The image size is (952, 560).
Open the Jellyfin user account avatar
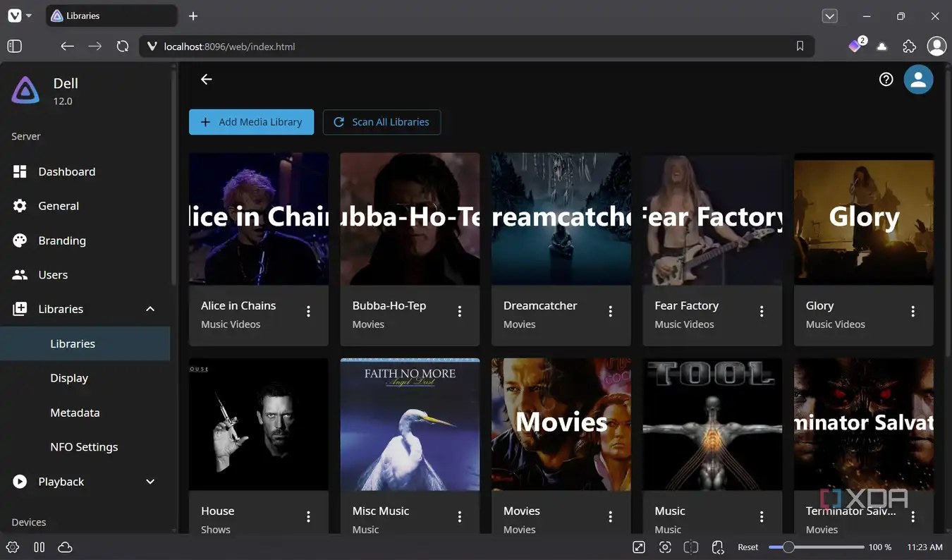[x=918, y=80]
